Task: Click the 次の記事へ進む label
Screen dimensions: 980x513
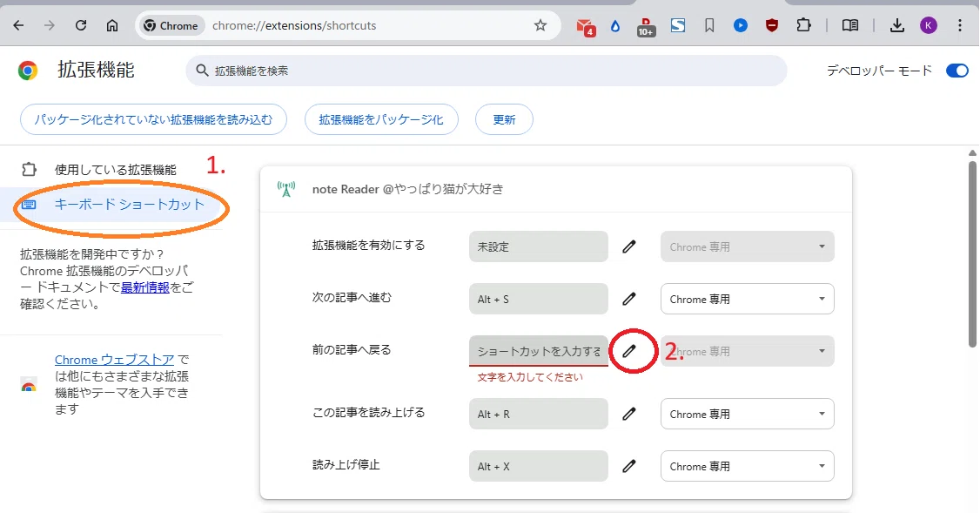Action: tap(352, 298)
